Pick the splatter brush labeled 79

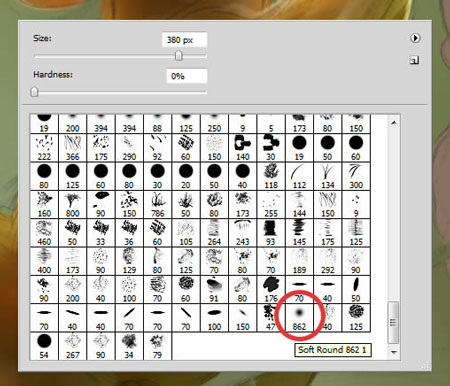pyautogui.click(x=157, y=346)
